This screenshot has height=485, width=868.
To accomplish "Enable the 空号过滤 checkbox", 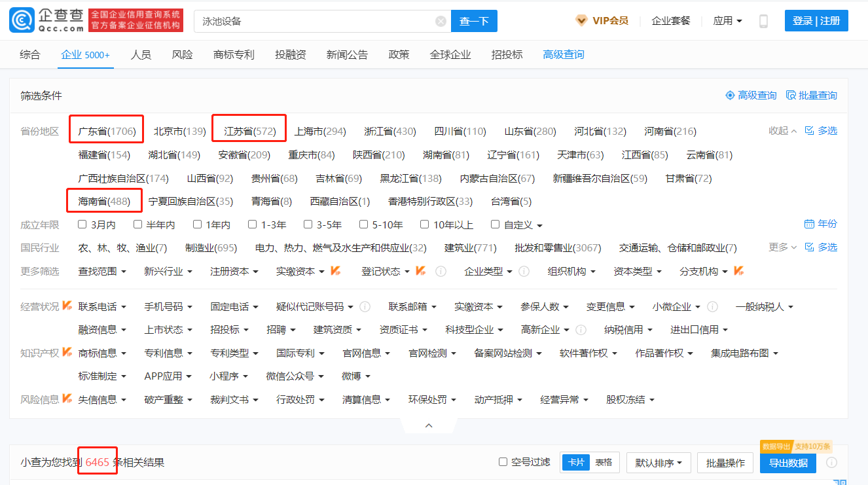I will pos(502,462).
